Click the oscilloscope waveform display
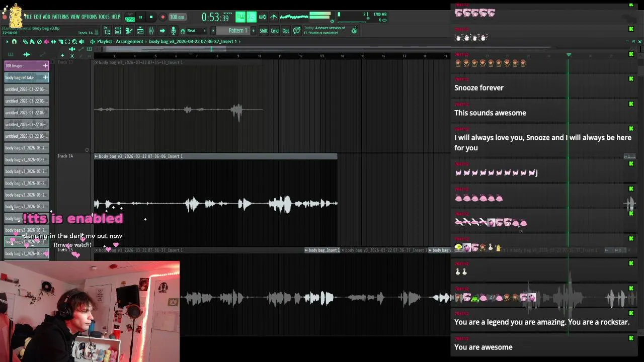644x362 pixels. pyautogui.click(x=294, y=17)
